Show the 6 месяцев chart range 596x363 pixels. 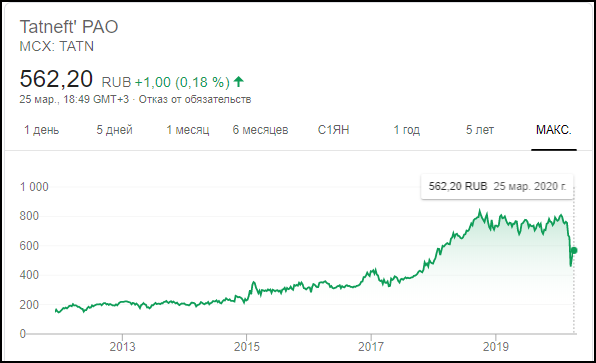tap(260, 130)
